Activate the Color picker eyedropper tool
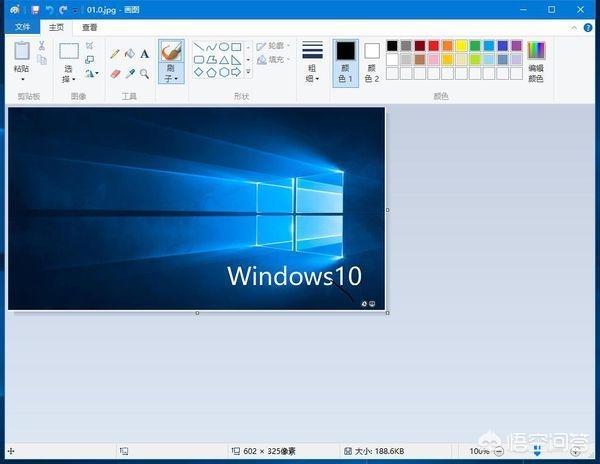600x464 pixels. click(129, 73)
